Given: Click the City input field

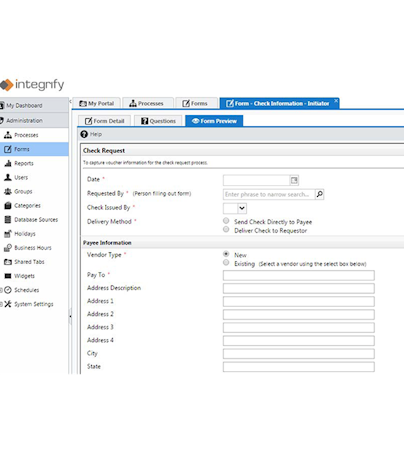Looking at the screenshot, I should click(x=299, y=354).
